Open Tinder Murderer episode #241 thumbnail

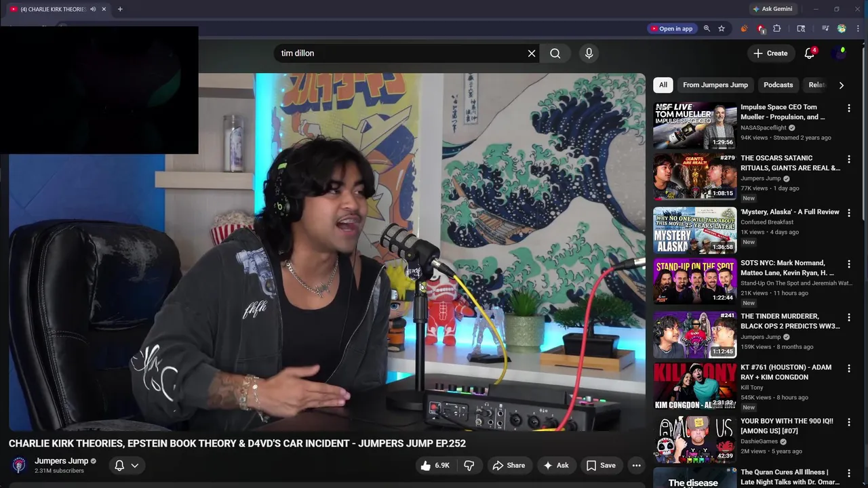point(694,335)
